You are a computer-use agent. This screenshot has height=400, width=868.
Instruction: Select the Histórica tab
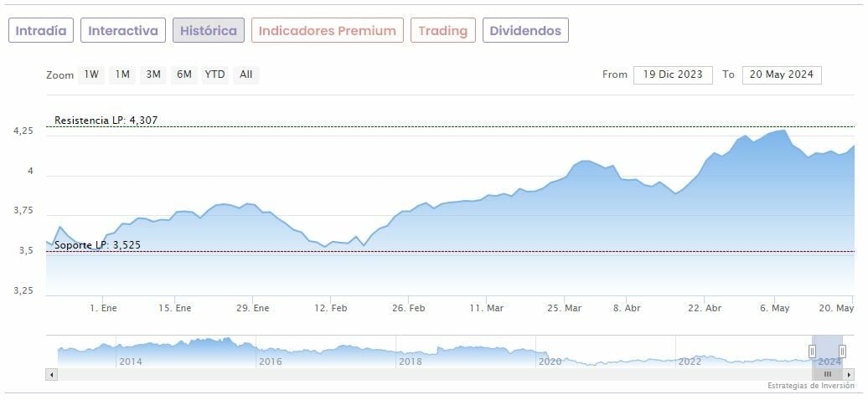tap(209, 31)
